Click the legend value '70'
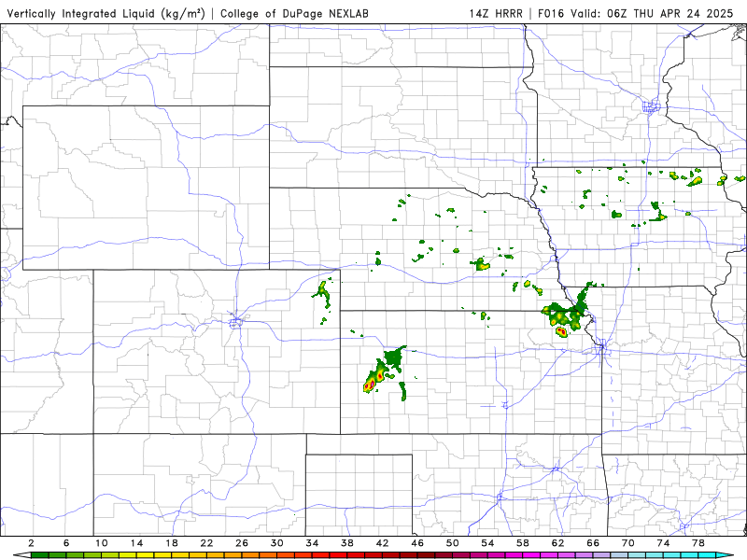This screenshot has width=747, height=560. click(x=627, y=543)
